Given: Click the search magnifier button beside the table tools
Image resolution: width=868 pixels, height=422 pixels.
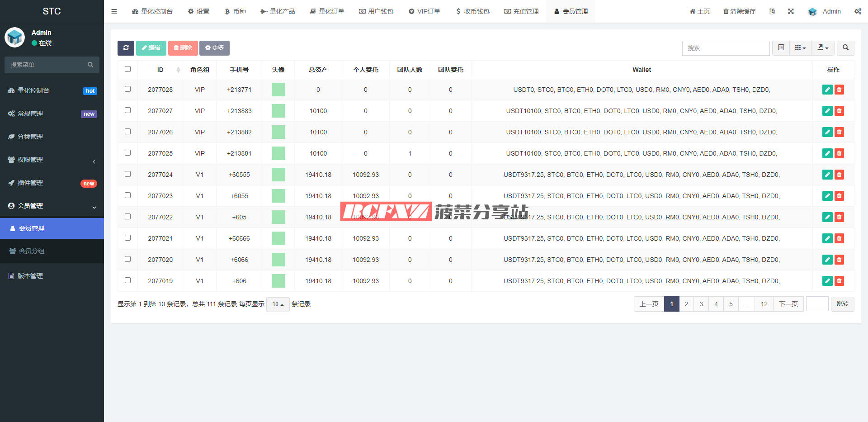Looking at the screenshot, I should (x=845, y=48).
